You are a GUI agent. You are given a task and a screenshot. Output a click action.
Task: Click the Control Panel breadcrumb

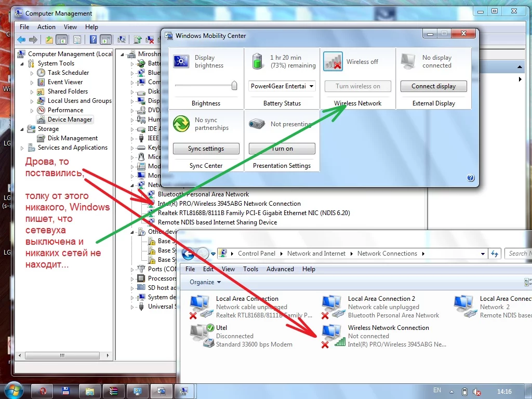pos(257,254)
